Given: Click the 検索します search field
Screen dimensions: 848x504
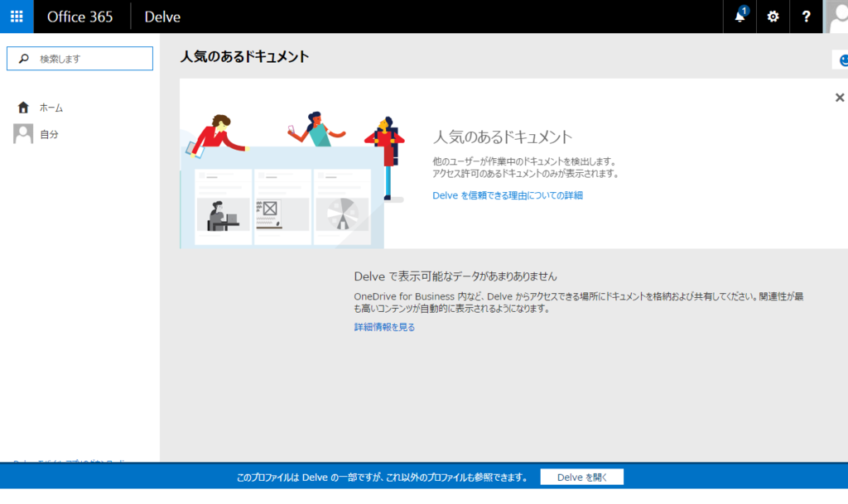Looking at the screenshot, I should [x=79, y=58].
